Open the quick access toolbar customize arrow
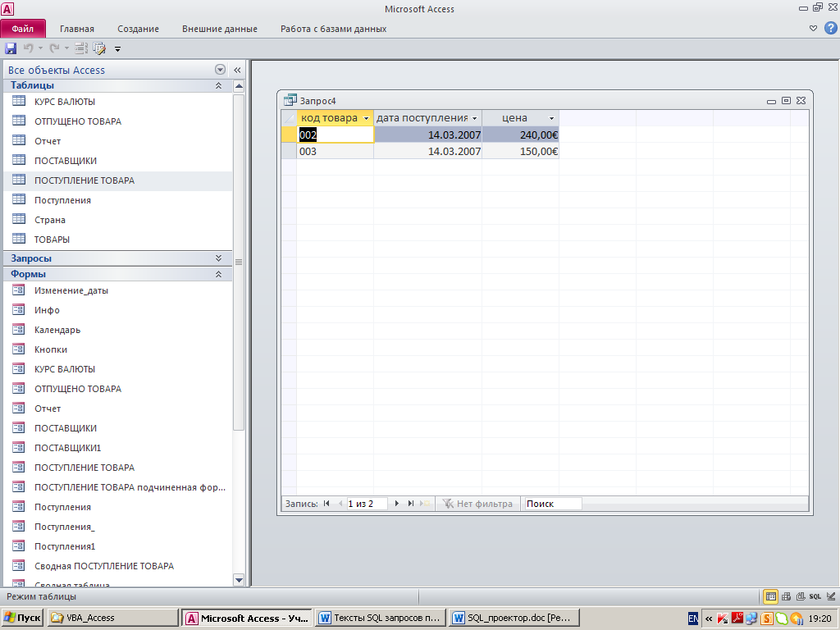Viewport: 840px width, 630px height. click(x=118, y=49)
